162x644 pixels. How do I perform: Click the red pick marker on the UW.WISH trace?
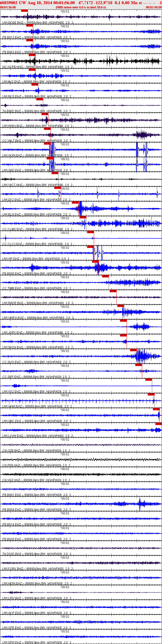(45, 114)
